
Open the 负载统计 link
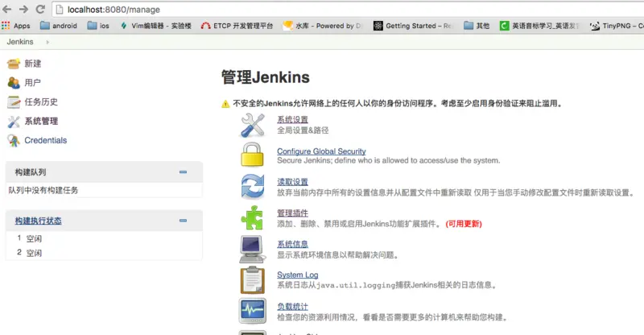tap(292, 307)
